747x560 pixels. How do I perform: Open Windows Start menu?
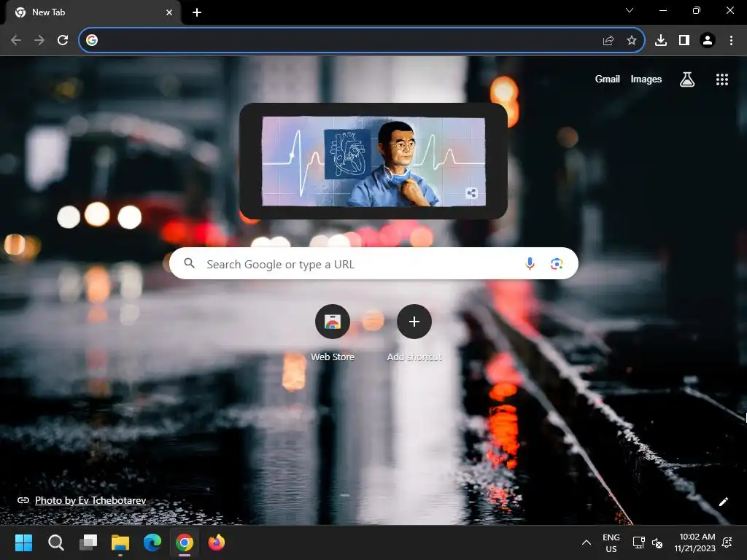coord(24,542)
